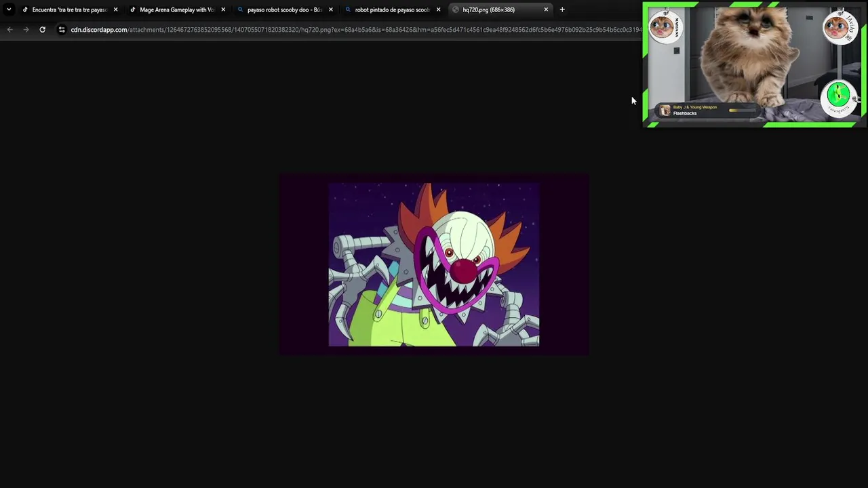Go back to previous page
This screenshot has height=488, width=868.
[9, 30]
